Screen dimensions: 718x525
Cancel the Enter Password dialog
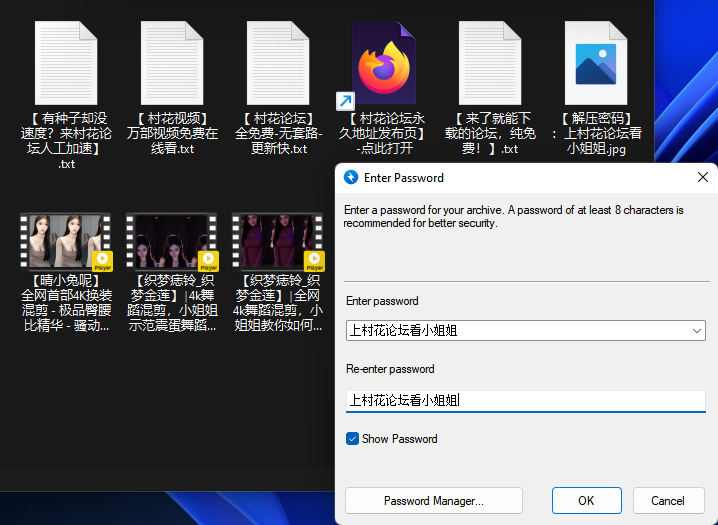667,501
